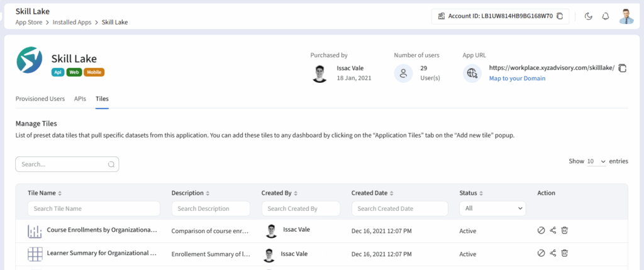Viewport: 644px width, 270px height.
Task: Share the Course Enrollments tile
Action: click(553, 230)
